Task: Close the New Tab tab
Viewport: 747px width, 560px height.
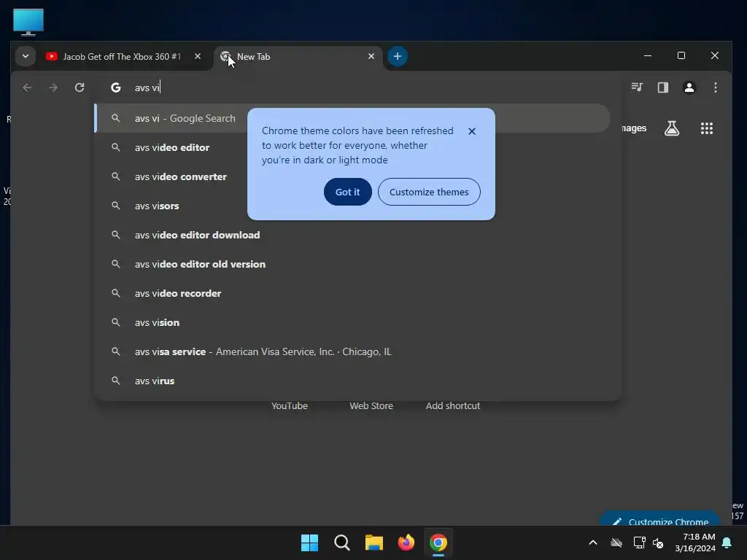Action: pyautogui.click(x=371, y=56)
